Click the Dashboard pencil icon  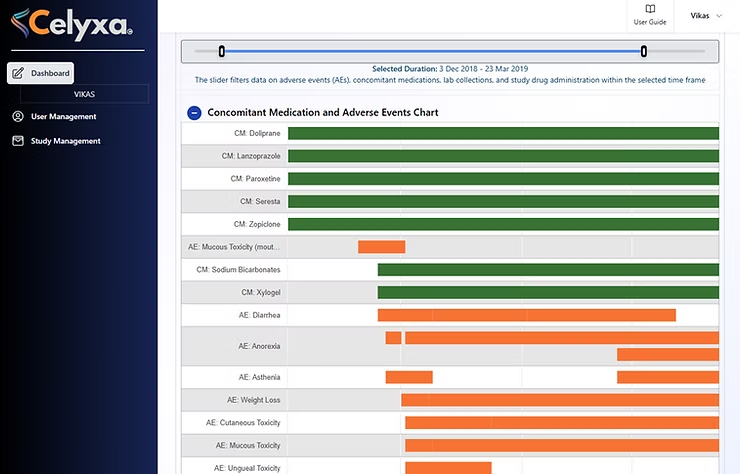coord(18,73)
